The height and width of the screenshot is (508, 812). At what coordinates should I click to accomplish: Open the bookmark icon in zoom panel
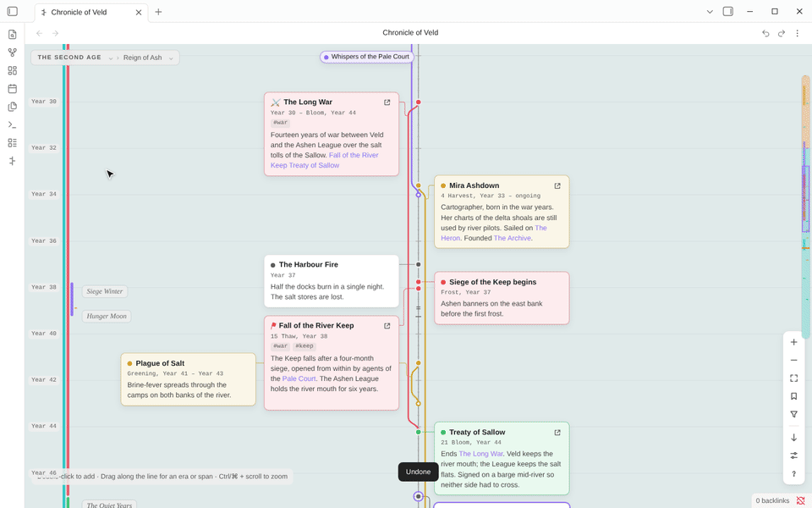pyautogui.click(x=794, y=396)
